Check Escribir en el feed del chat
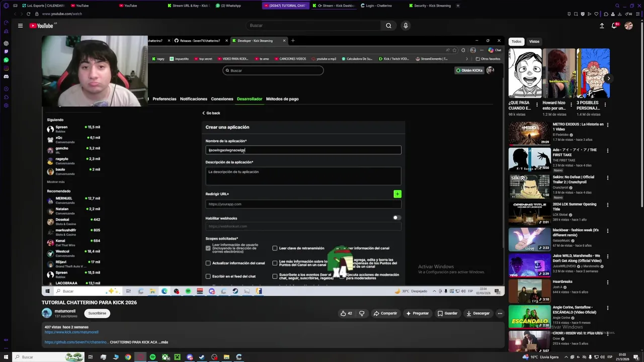Viewport: 644px width, 362px height. pyautogui.click(x=208, y=276)
